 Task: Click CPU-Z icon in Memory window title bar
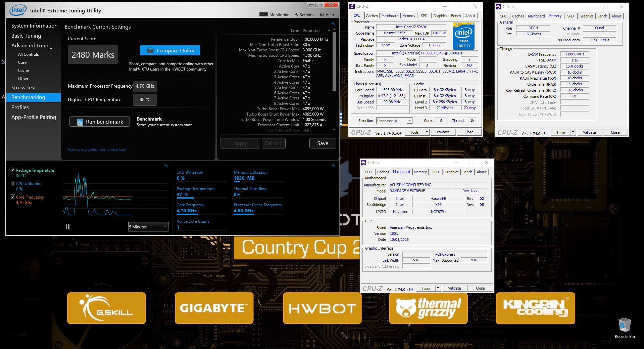click(x=498, y=7)
